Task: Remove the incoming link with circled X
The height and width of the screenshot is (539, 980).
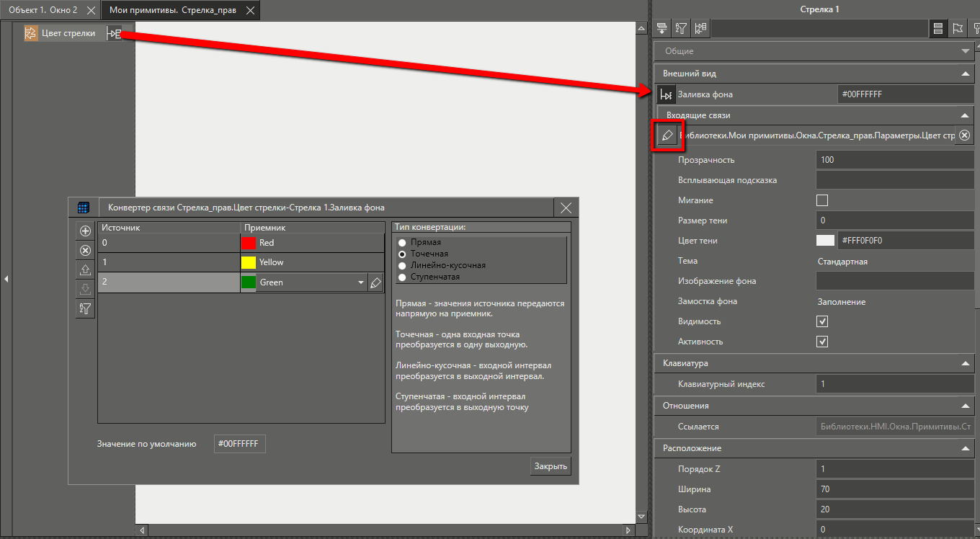Action: point(965,135)
